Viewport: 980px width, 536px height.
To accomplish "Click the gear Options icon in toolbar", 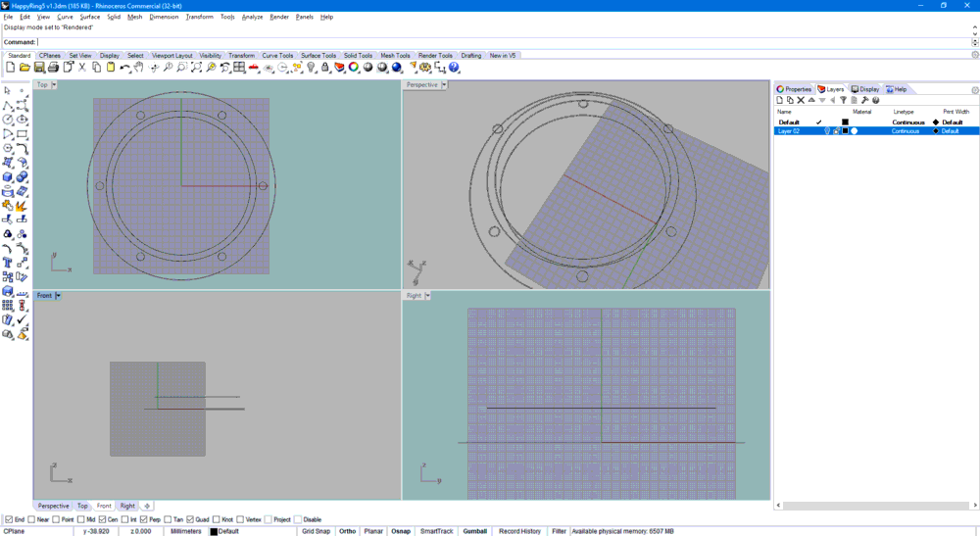I will (x=425, y=68).
